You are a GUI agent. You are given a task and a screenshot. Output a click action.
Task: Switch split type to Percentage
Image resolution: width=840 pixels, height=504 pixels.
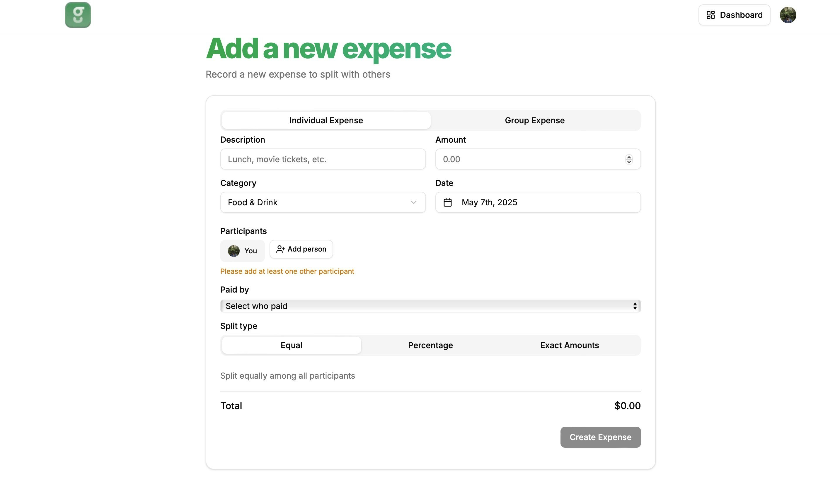[x=430, y=345]
